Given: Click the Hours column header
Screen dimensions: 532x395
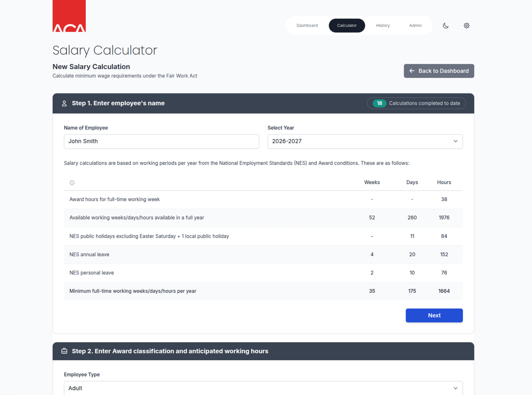Looking at the screenshot, I should [444, 183].
